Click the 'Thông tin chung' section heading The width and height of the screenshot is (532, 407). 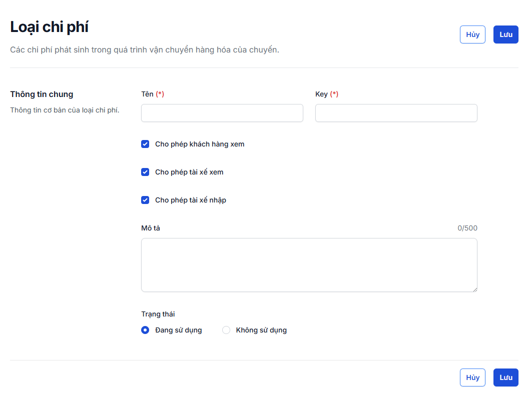[x=42, y=94]
